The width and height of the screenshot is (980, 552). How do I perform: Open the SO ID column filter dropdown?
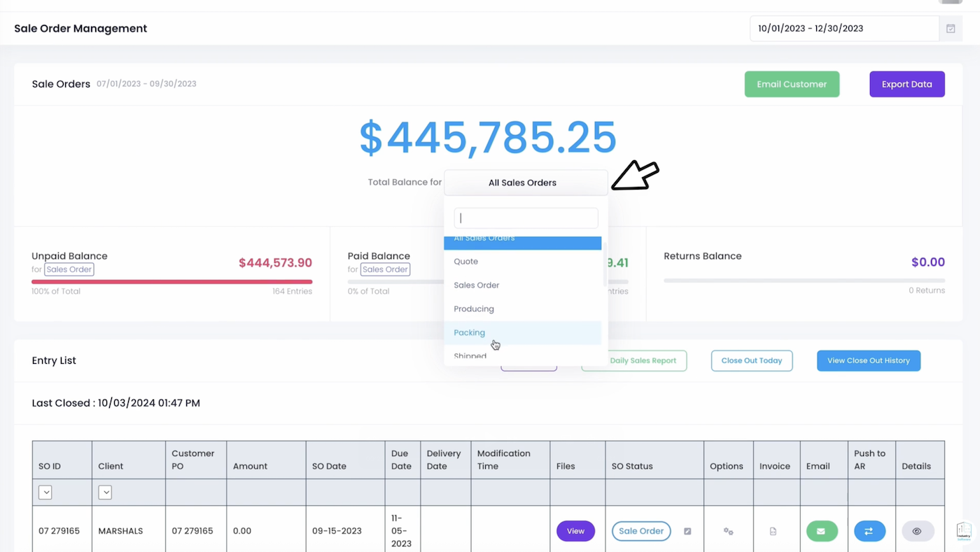(x=45, y=492)
